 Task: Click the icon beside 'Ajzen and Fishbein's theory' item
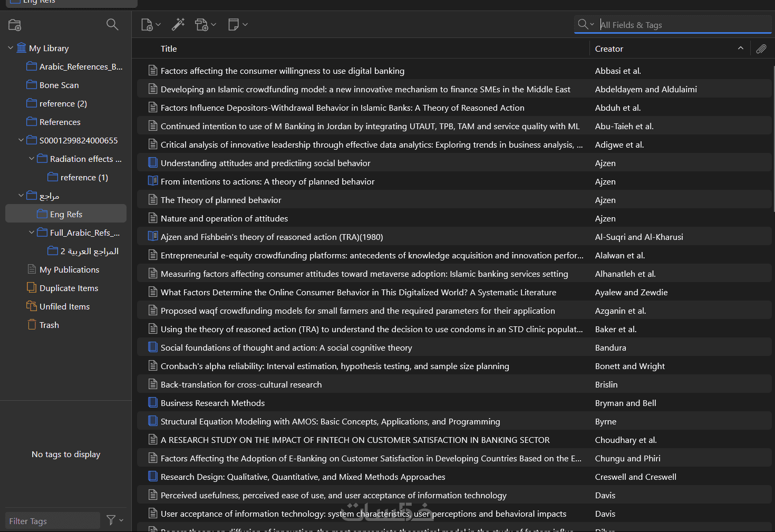pyautogui.click(x=153, y=237)
